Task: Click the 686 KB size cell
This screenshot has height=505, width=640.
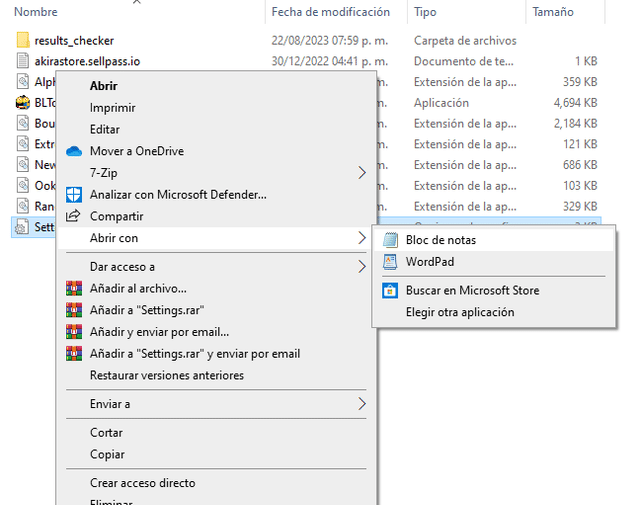Action: coord(580,165)
